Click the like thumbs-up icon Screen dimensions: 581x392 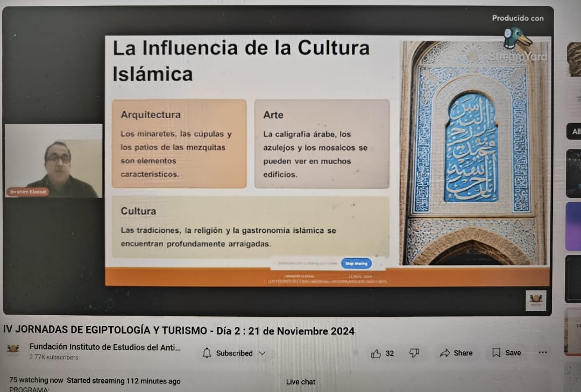375,353
